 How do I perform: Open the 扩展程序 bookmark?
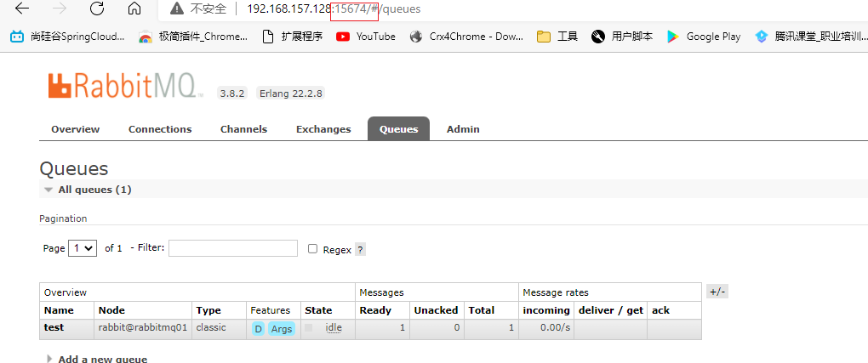[292, 37]
